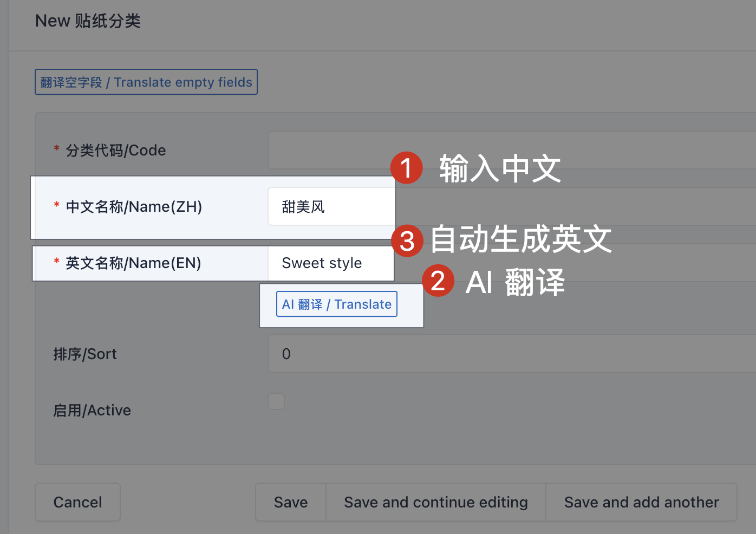The image size is (756, 534).
Task: Click the 中文名称 field containing 甜美风
Action: tap(331, 206)
